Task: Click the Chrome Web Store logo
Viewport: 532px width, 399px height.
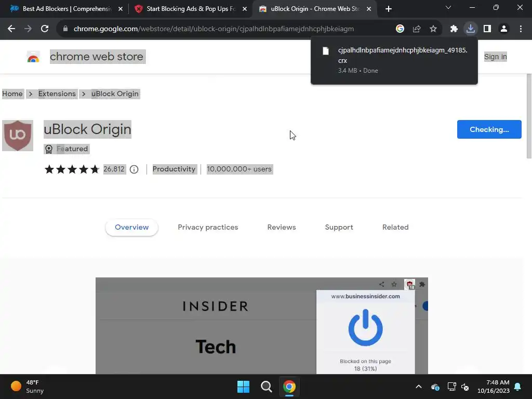Action: (x=33, y=57)
